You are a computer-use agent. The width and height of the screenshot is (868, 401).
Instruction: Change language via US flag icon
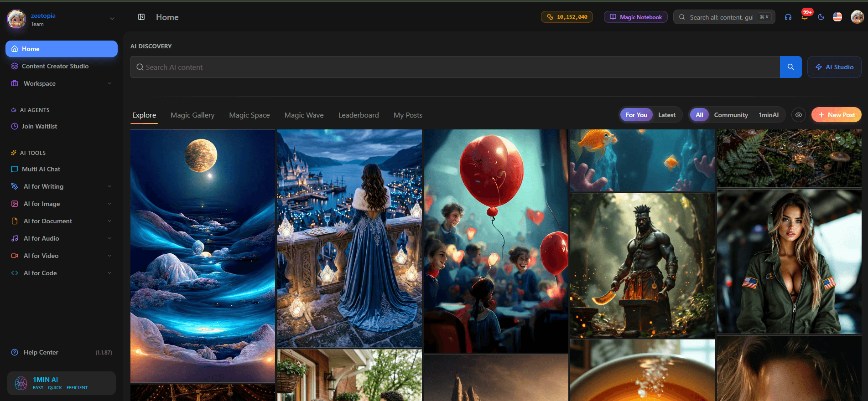(x=837, y=17)
